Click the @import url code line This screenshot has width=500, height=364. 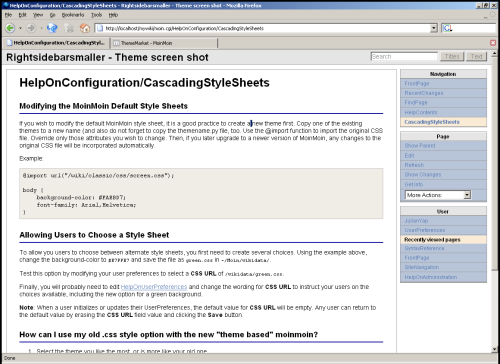[98, 175]
